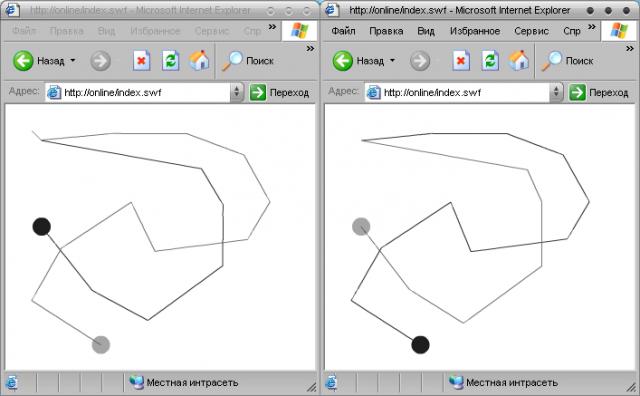
Task: Open Вид menu in right window
Action: (426, 31)
